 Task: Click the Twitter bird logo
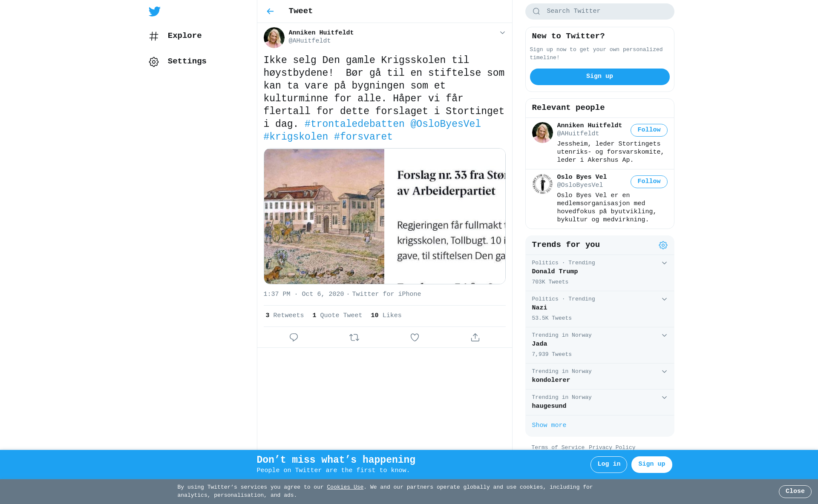pos(155,11)
